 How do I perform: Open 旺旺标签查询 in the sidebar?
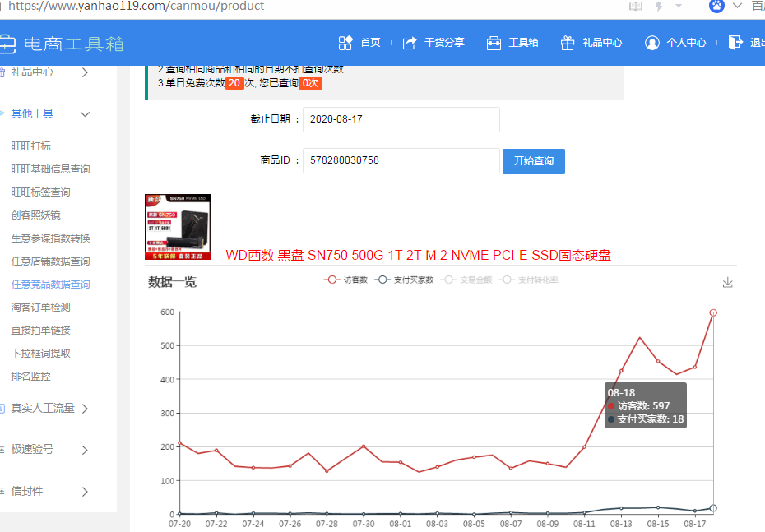tap(40, 192)
